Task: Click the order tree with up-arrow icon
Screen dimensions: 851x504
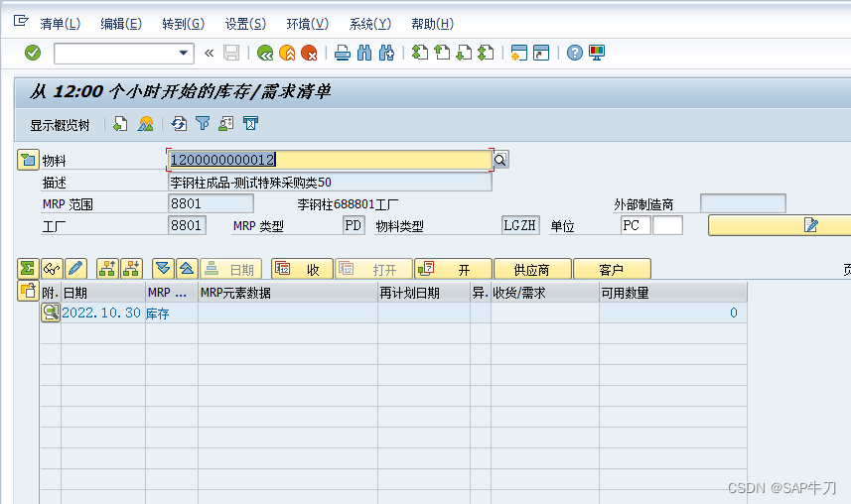Action: click(x=107, y=269)
